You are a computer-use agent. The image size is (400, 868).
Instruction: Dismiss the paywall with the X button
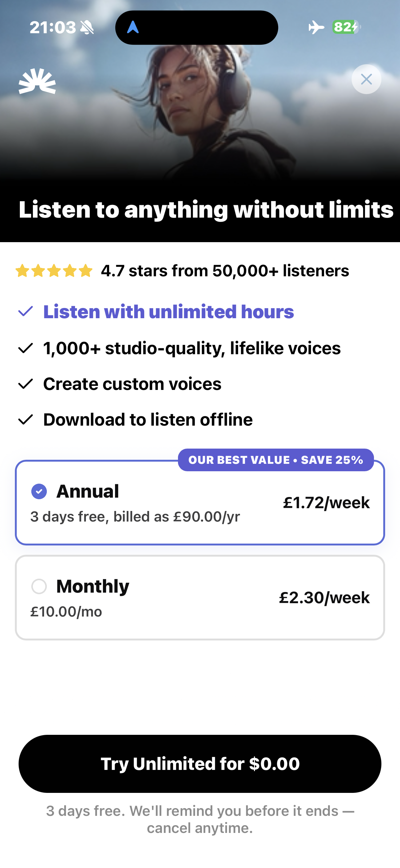click(366, 79)
